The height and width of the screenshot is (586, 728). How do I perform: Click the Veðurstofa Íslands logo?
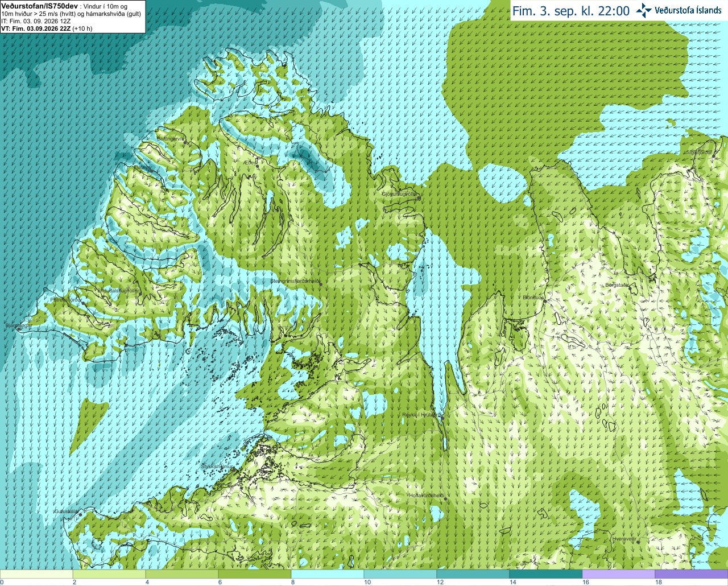tap(679, 10)
